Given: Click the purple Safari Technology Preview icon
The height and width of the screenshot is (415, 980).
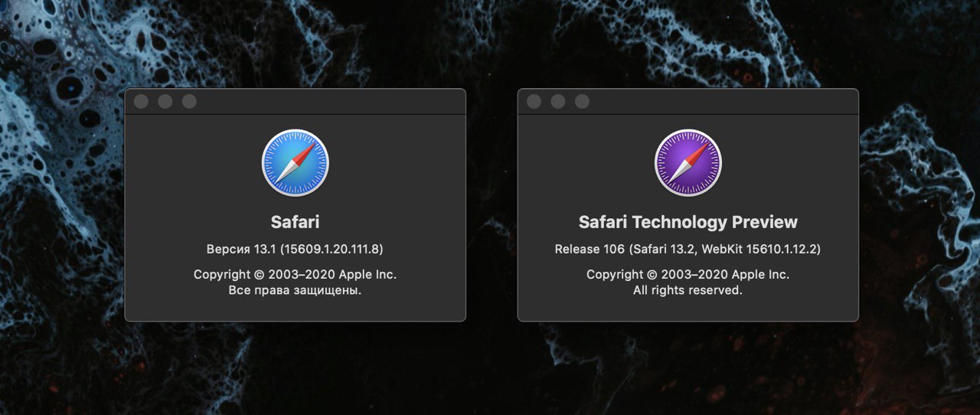Looking at the screenshot, I should pos(688,162).
